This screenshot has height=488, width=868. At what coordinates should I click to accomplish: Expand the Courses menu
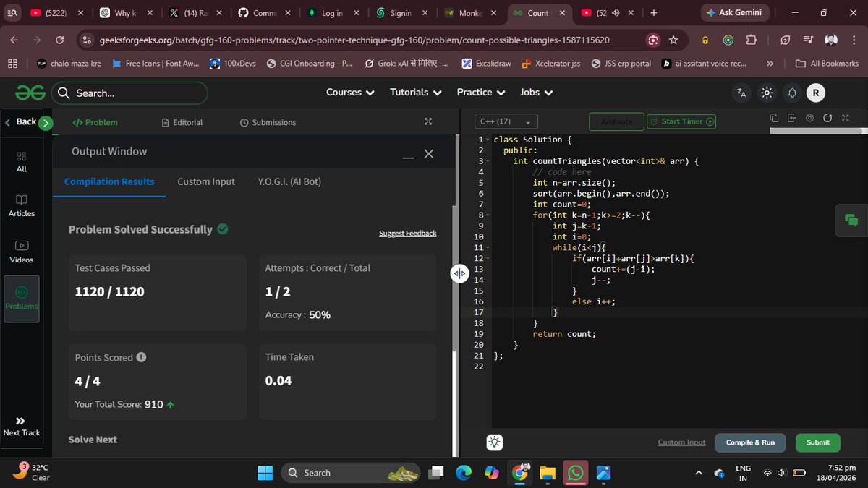(x=350, y=93)
